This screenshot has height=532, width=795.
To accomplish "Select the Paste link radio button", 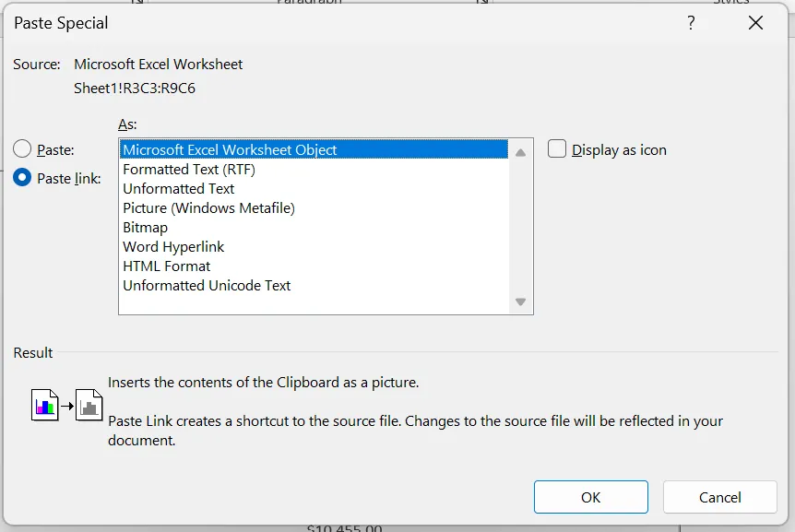I will (22, 178).
